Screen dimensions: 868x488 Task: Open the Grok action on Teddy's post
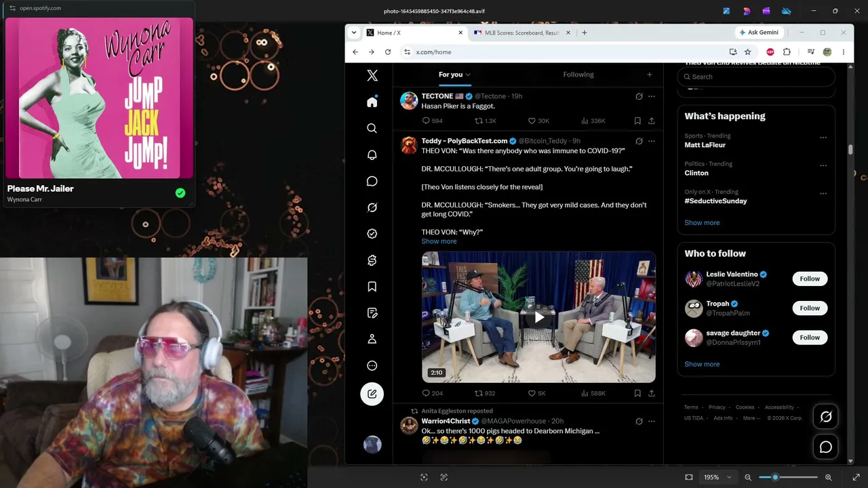(x=639, y=141)
